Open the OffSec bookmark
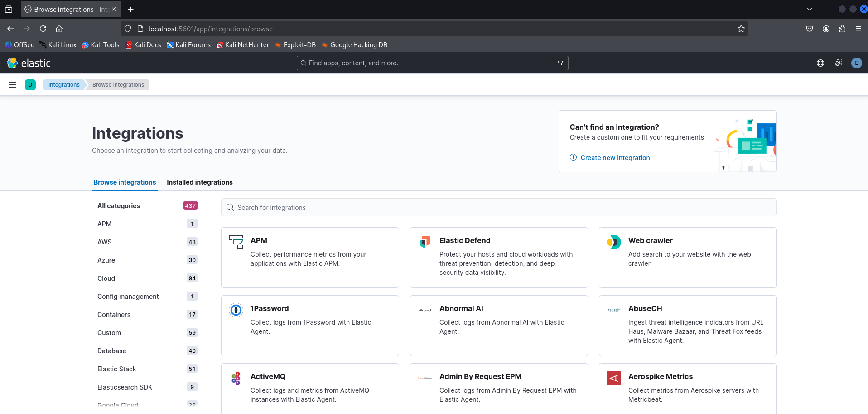This screenshot has height=414, width=868. pyautogui.click(x=19, y=45)
